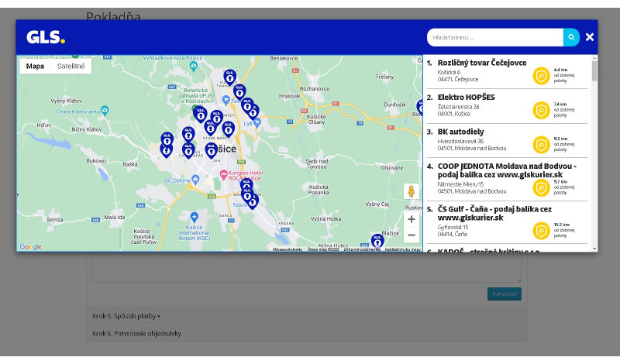The width and height of the screenshot is (620, 364).
Task: Click the OC Optima marker
Action: pos(195,180)
